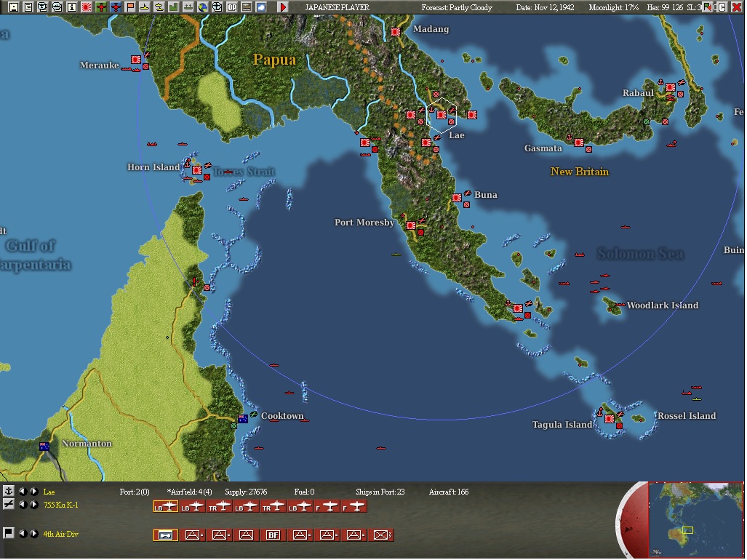The width and height of the screenshot is (747, 560).
Task: Select the blue-background aircraft toolbar icon
Action: pos(116,7)
